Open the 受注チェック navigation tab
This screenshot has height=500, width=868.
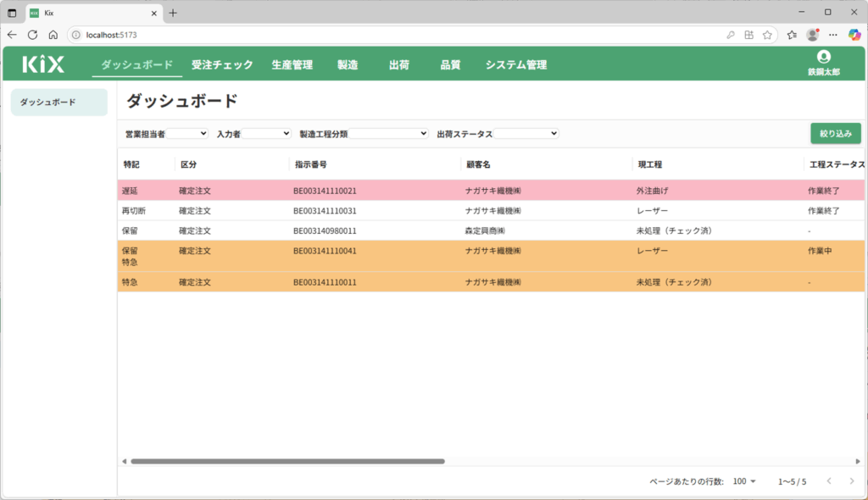pos(222,64)
